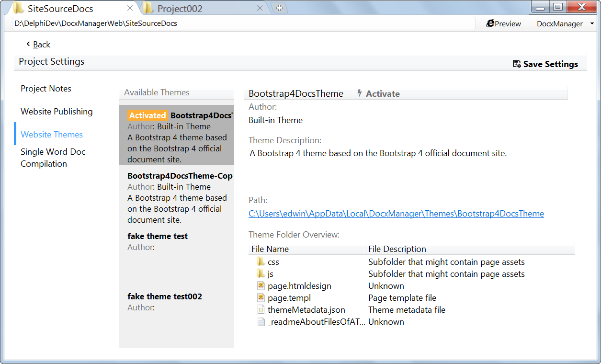
Task: Click the page.htmldesign file icon
Action: 261,285
